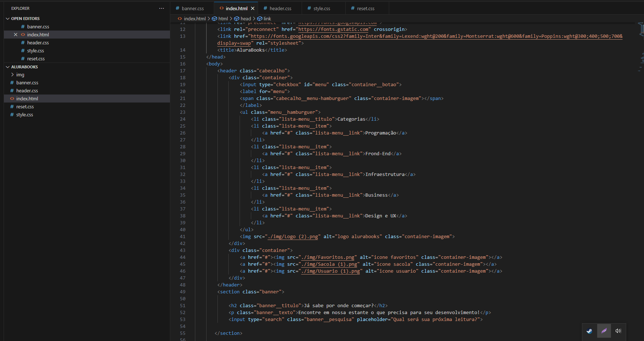Follow ./img/Sacola (1).png path link

coord(329,264)
